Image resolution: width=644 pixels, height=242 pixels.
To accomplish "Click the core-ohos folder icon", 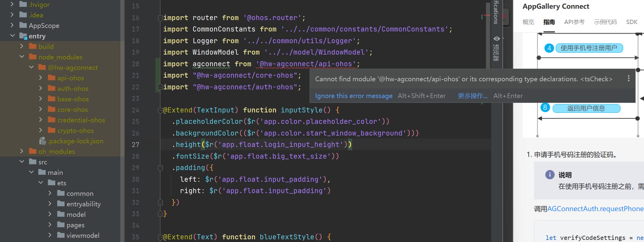I will click(52, 109).
